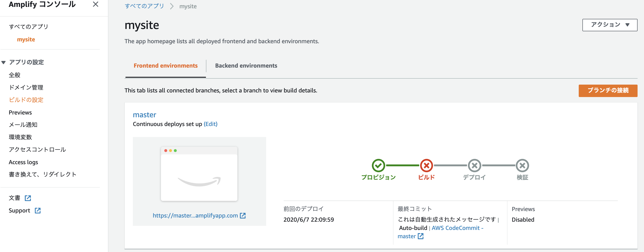This screenshot has height=252, width=644.
Task: Open 書き換えて、リダイレクト settings
Action: (43, 174)
